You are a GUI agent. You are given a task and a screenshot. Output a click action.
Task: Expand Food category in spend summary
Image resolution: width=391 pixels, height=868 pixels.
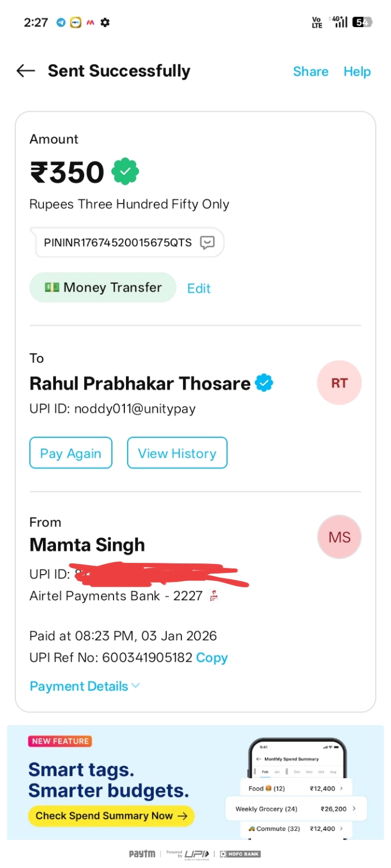coord(342,788)
